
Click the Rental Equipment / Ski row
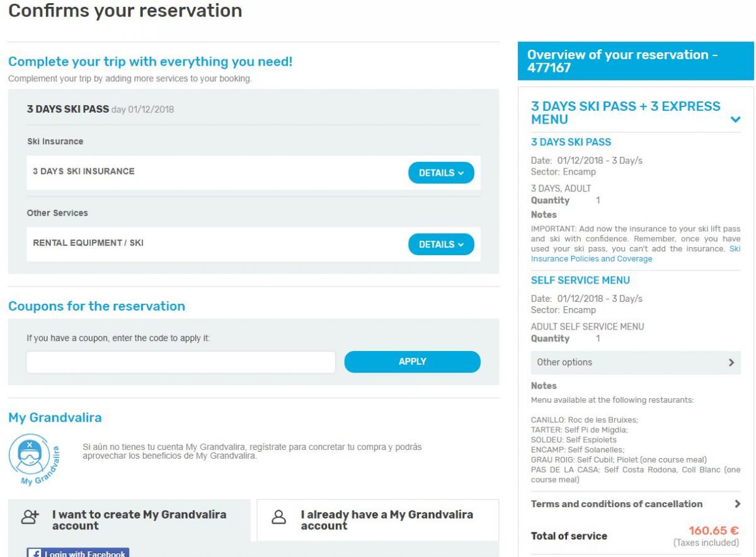[253, 244]
